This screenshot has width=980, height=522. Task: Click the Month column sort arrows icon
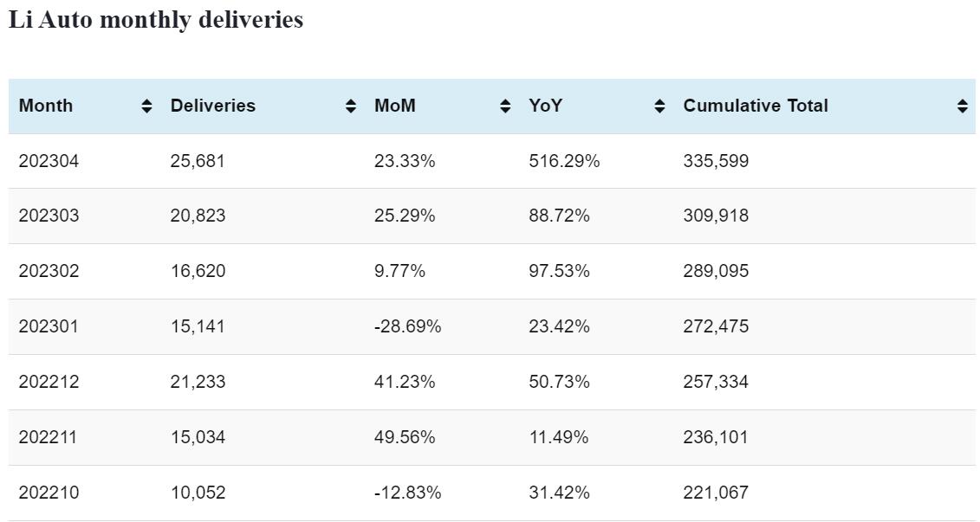tap(146, 106)
